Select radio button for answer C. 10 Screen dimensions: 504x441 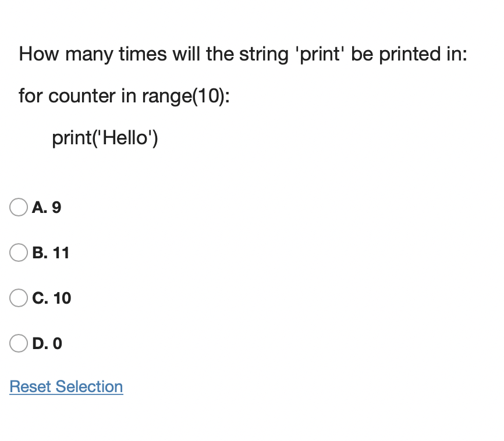pos(18,298)
